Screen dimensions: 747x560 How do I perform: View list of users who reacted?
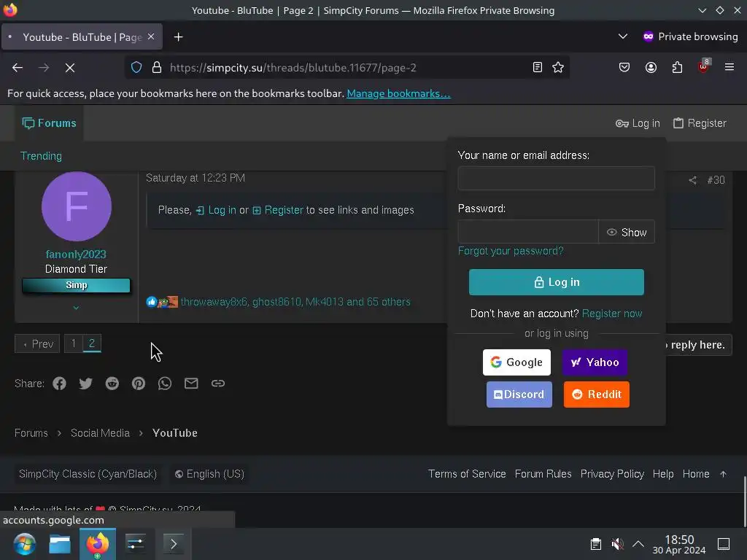coord(295,302)
